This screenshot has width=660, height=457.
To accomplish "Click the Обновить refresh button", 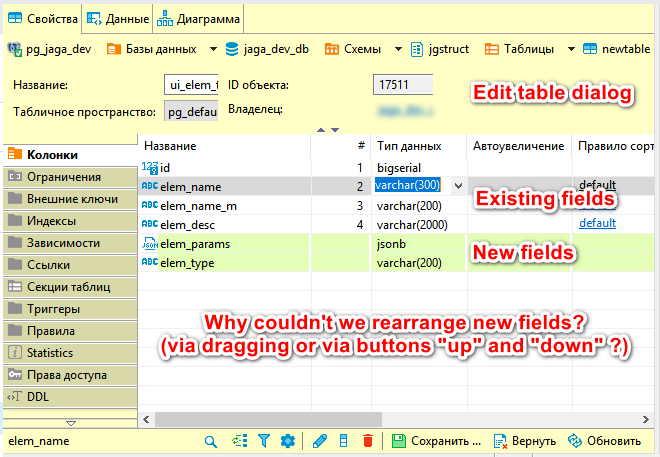I will [604, 441].
